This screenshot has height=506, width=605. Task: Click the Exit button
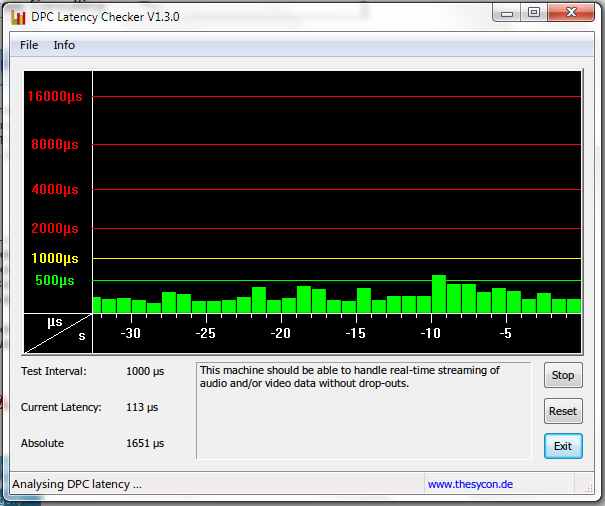click(x=563, y=446)
